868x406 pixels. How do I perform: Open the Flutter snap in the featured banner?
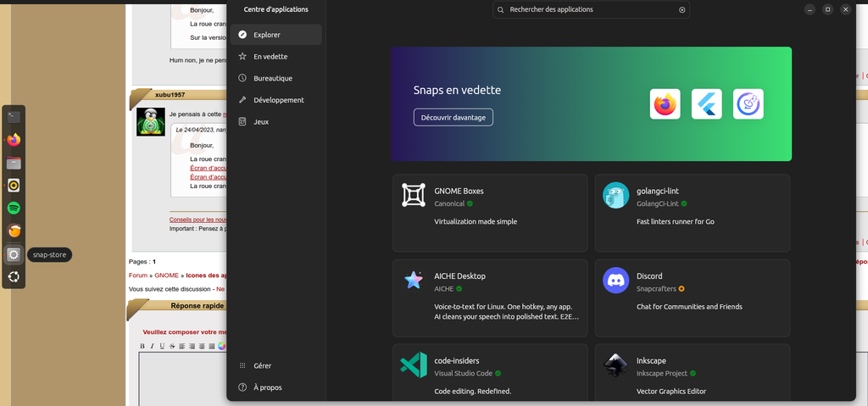click(706, 104)
